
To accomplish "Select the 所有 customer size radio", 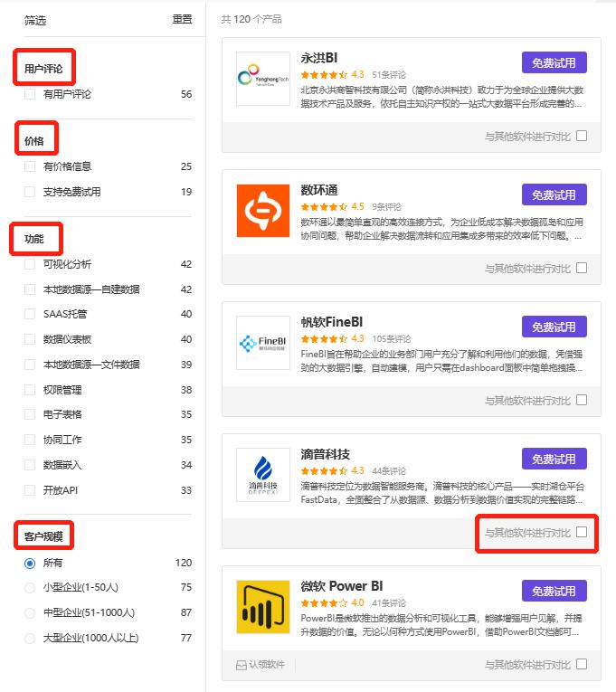I will tap(30, 564).
